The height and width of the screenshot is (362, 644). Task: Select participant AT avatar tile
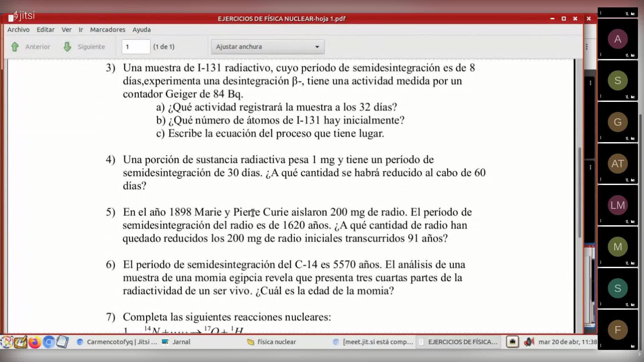618,164
